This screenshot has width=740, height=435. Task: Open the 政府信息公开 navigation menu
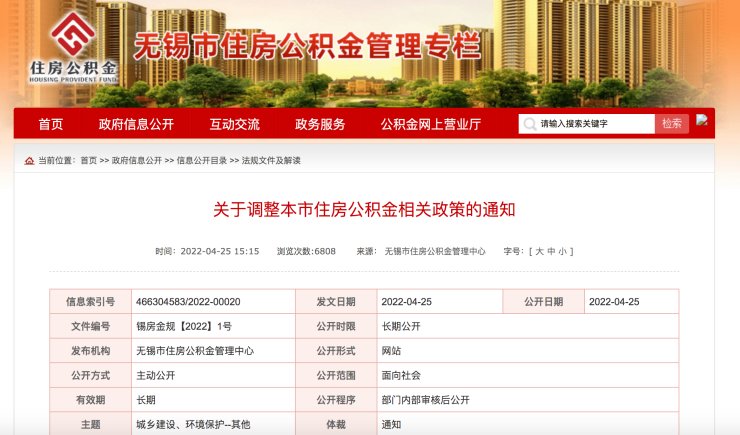(136, 124)
